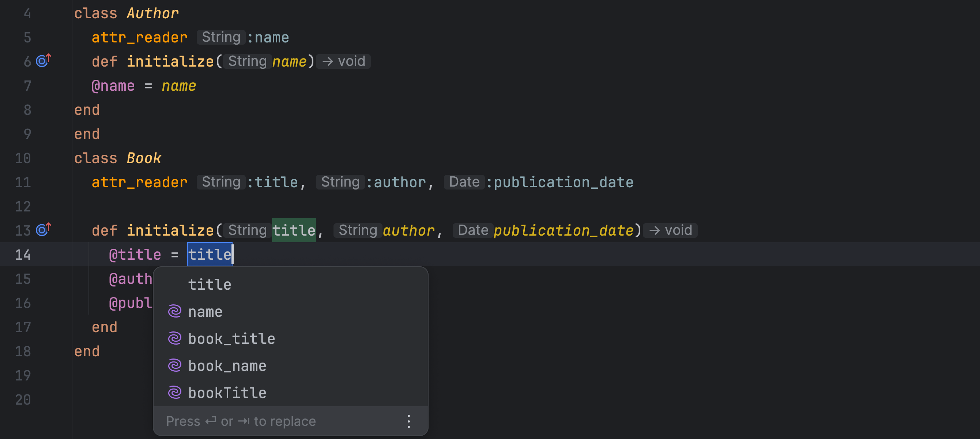
Task: Open the three-dot popup options menu
Action: pos(408,421)
